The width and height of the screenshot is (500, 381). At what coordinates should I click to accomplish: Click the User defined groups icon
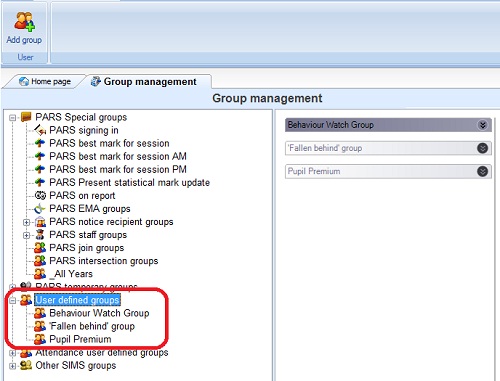[26, 300]
